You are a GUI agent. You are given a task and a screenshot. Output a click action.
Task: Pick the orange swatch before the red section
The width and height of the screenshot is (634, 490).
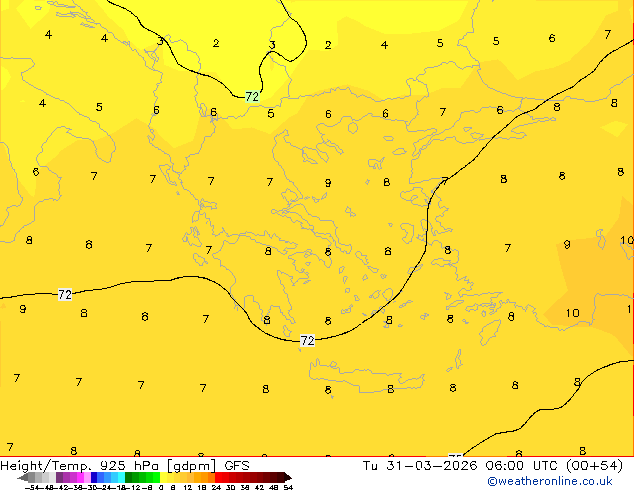(211, 477)
